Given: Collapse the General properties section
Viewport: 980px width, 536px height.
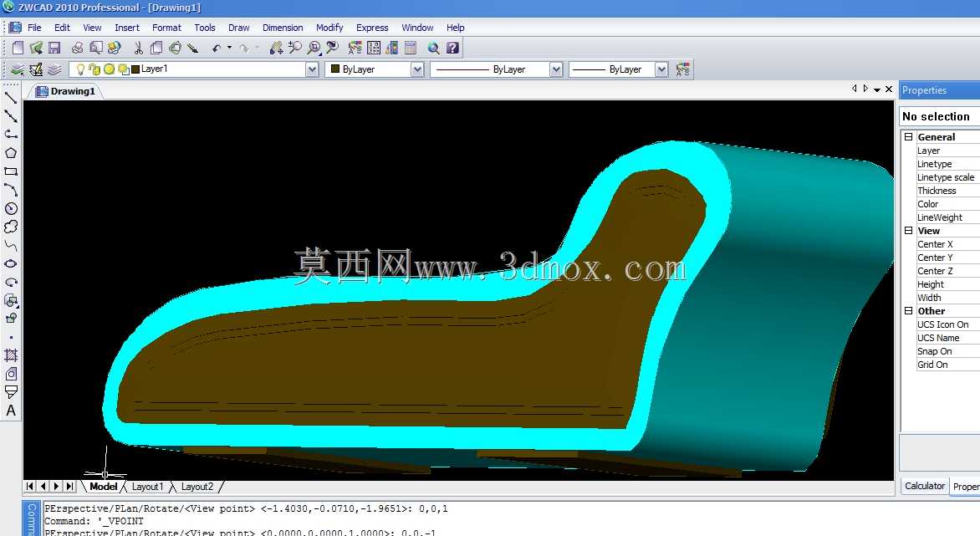Looking at the screenshot, I should 908,137.
